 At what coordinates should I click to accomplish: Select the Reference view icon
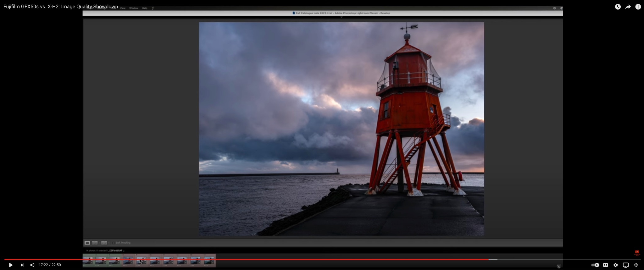(x=94, y=243)
